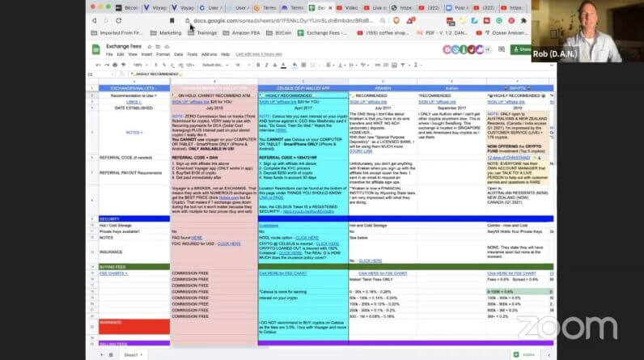Open the File menu
Image resolution: width=644 pixels, height=360 pixels.
109,54
